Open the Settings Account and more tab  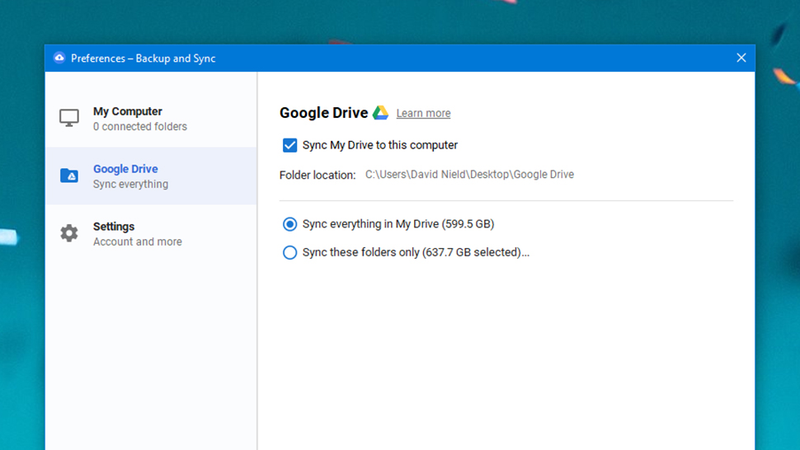(x=151, y=234)
